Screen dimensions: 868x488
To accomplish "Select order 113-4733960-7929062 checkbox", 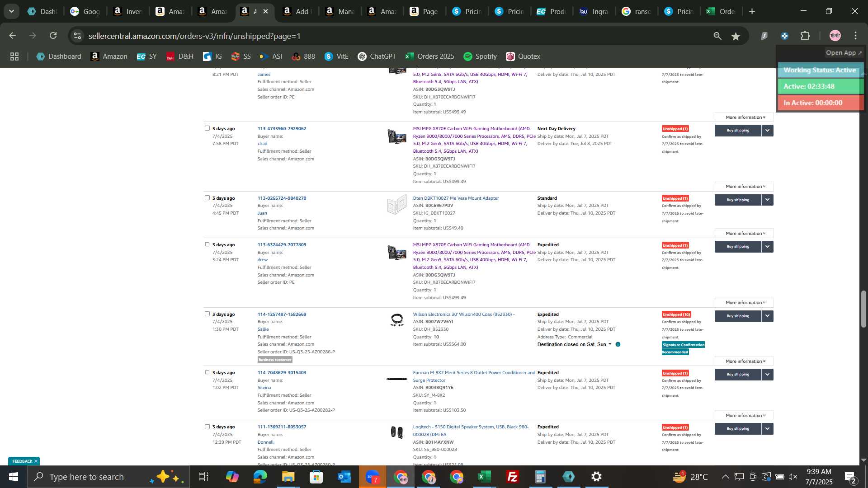I will (x=207, y=128).
